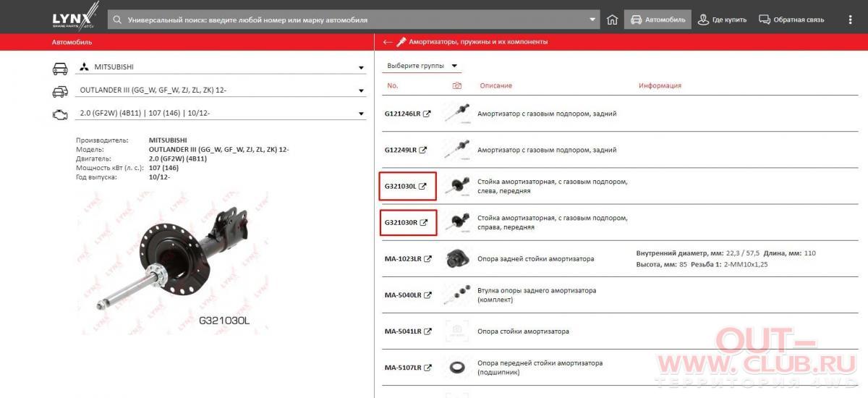
Task: Open the Автомобиль tab in the header
Action: click(658, 20)
